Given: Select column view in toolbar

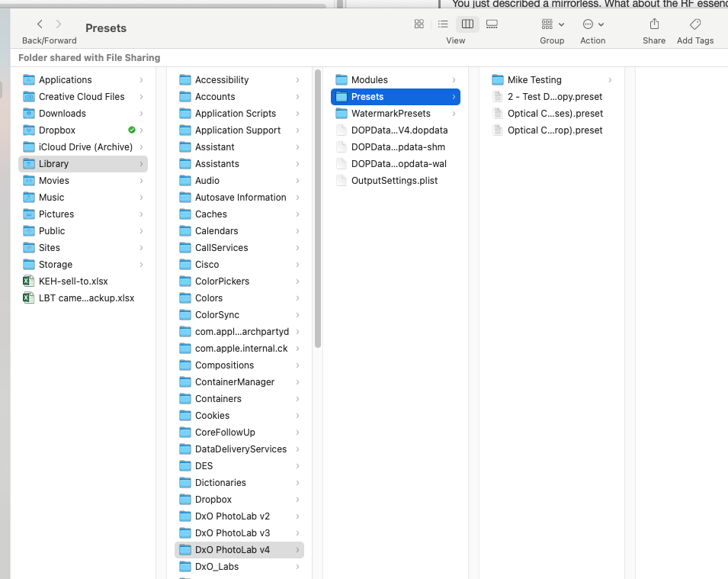Looking at the screenshot, I should [x=467, y=24].
